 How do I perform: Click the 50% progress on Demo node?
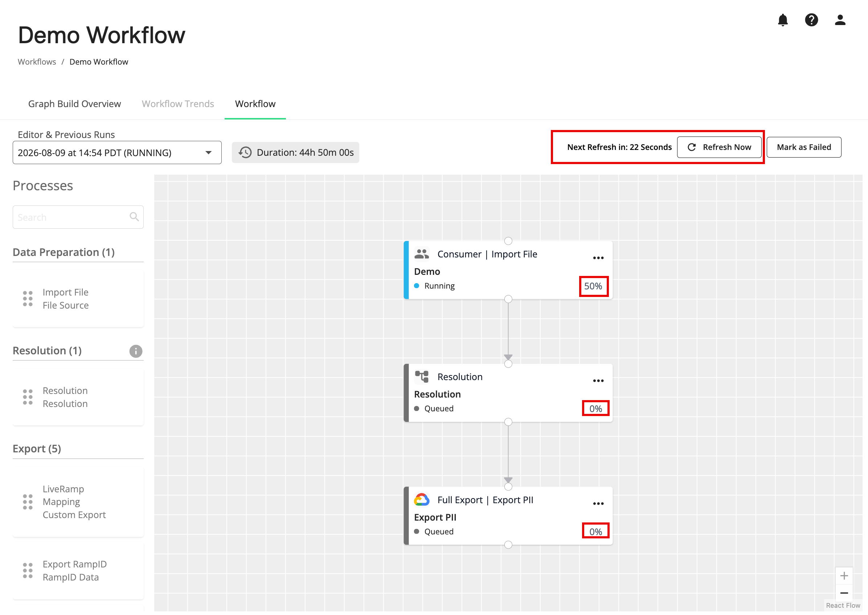tap(593, 286)
